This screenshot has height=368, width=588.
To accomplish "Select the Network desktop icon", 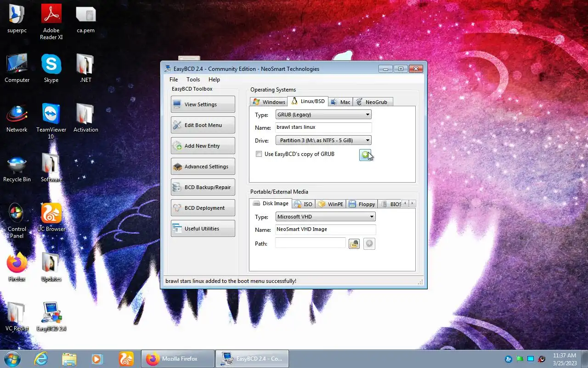I will 17,118.
